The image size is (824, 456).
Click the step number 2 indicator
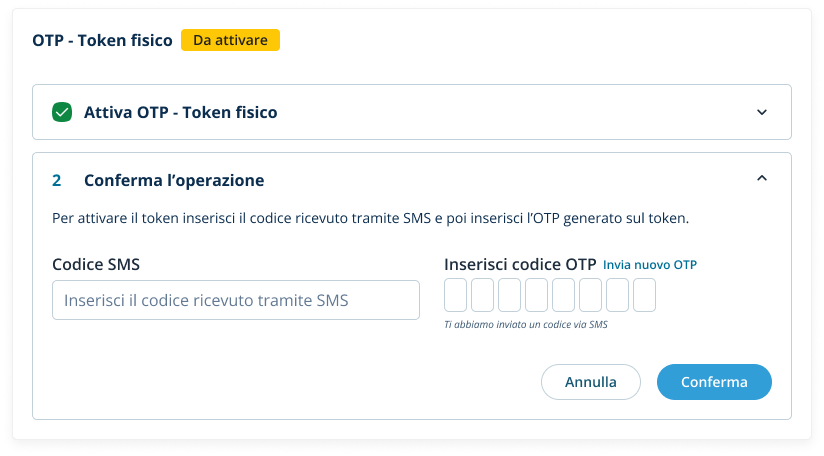click(x=57, y=180)
